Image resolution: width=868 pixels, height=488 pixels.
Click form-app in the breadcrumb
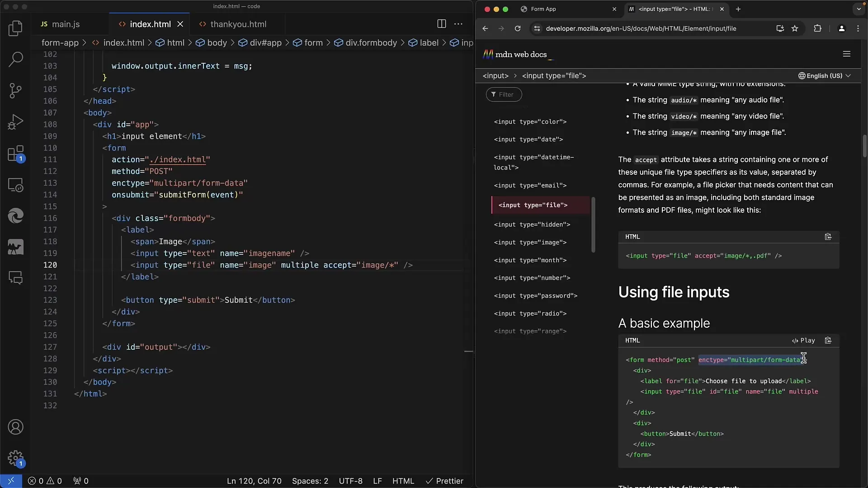pyautogui.click(x=60, y=42)
